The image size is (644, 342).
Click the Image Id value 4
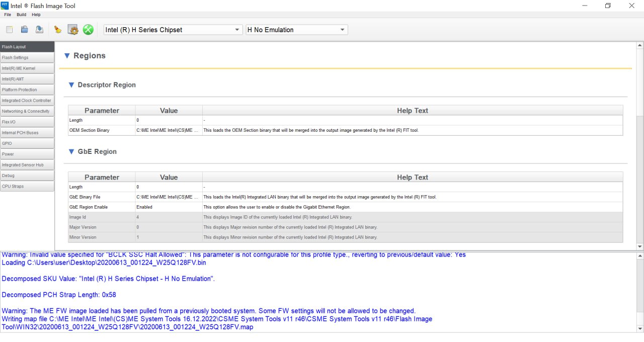pyautogui.click(x=169, y=217)
